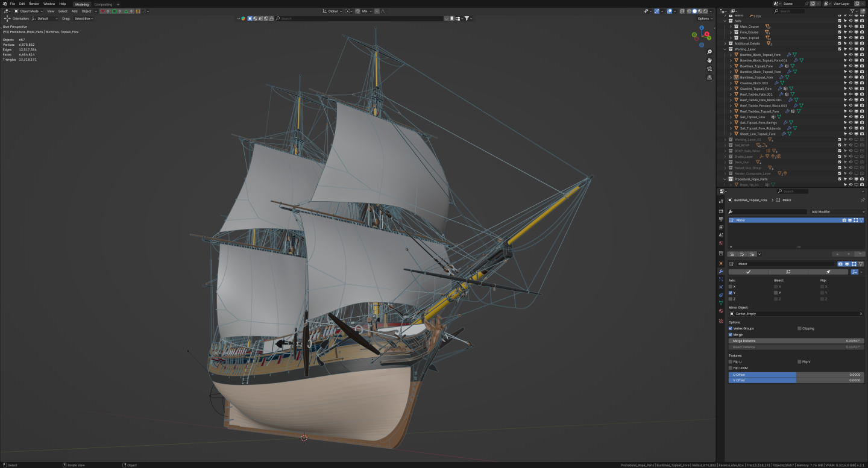The image size is (868, 468).
Task: Adjust the V Offset slider
Action: coord(796,380)
